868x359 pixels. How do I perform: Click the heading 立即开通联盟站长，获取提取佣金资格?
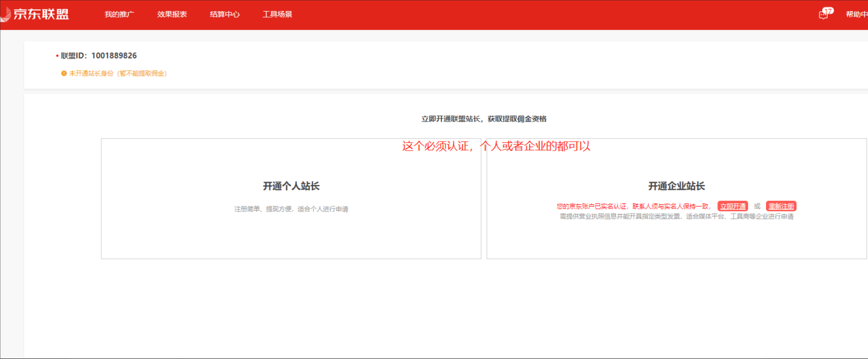tap(484, 119)
